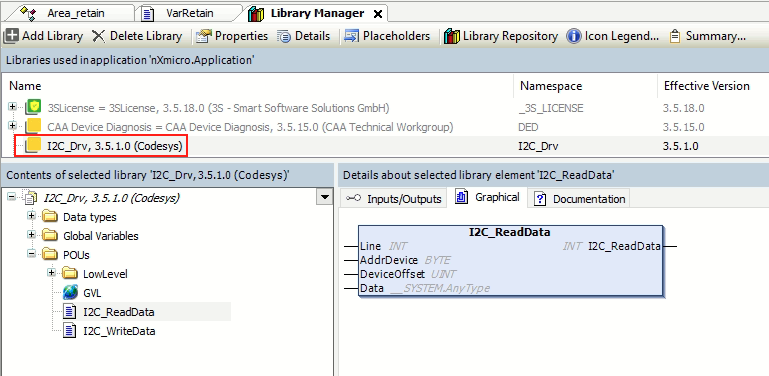
Task: Click the Properties toolbar icon
Action: pos(203,36)
